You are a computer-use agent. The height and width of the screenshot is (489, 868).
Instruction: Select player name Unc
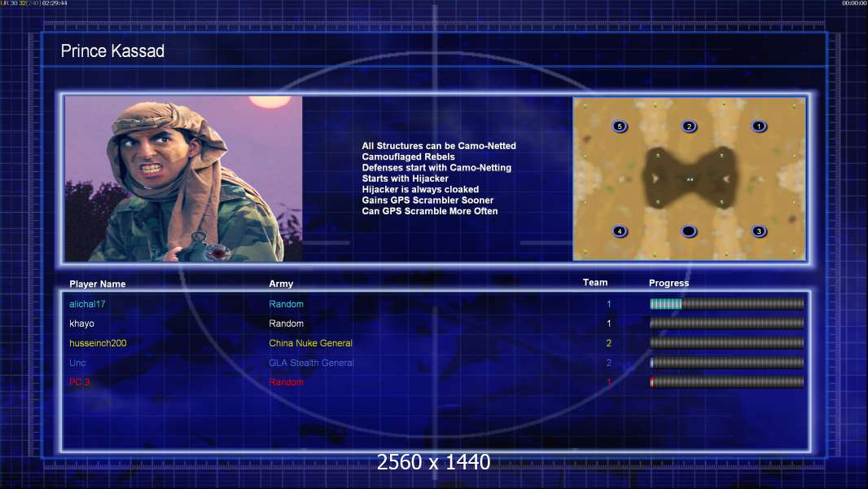[77, 363]
